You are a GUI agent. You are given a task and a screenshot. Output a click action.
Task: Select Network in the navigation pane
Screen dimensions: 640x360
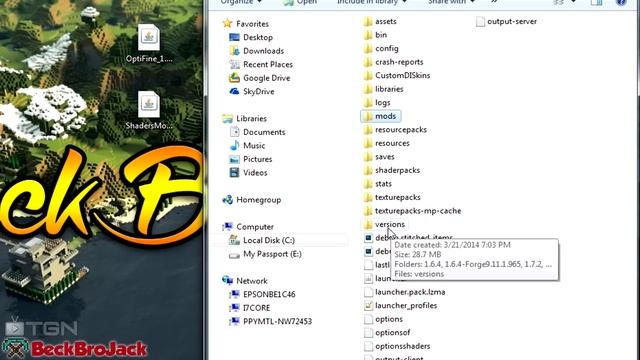(245, 280)
